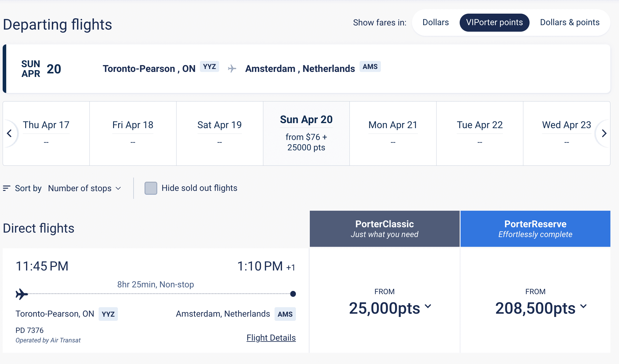Select the Mon Apr 21 date tab
Image resolution: width=619 pixels, height=364 pixels.
click(x=393, y=133)
